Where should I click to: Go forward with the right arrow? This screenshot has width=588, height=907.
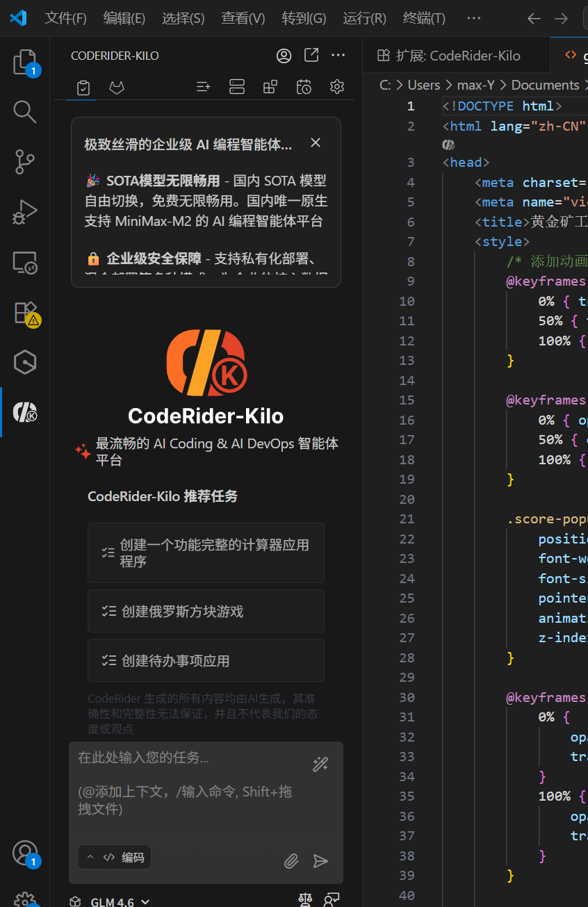(x=561, y=19)
